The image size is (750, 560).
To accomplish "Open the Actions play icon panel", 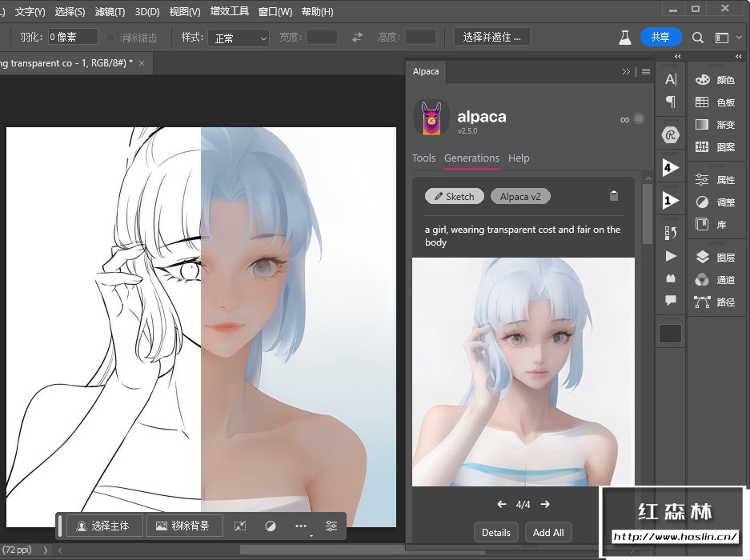I will pos(671,256).
